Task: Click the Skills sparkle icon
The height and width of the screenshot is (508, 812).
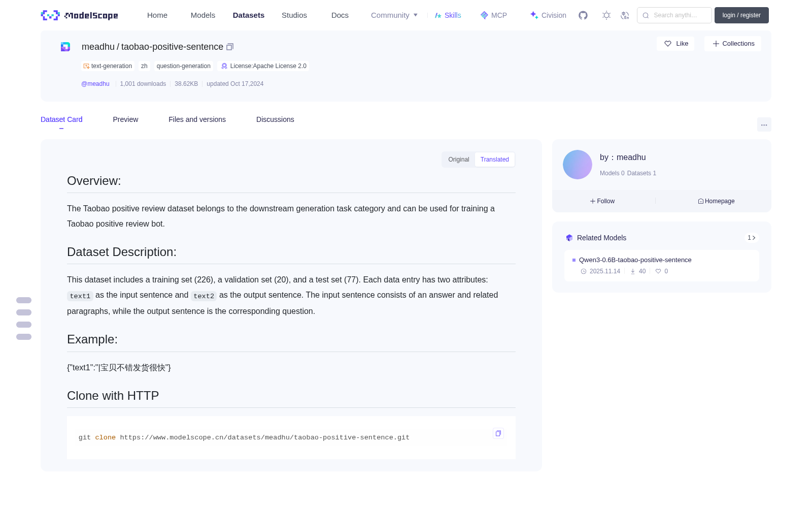Action: [438, 15]
